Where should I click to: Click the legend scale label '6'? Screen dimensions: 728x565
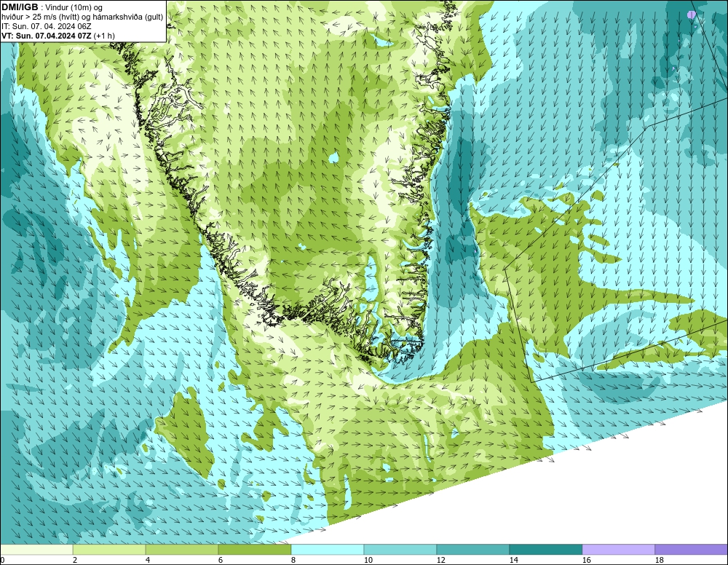[221, 560]
